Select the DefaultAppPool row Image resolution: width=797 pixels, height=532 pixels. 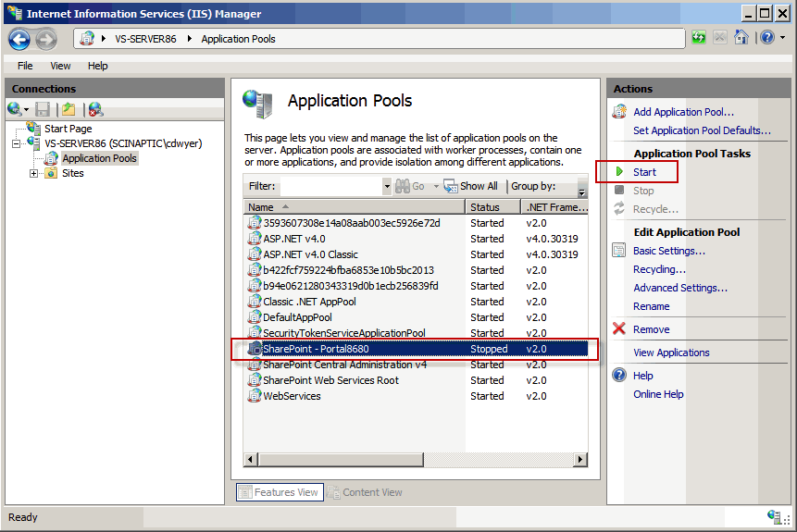(416, 317)
